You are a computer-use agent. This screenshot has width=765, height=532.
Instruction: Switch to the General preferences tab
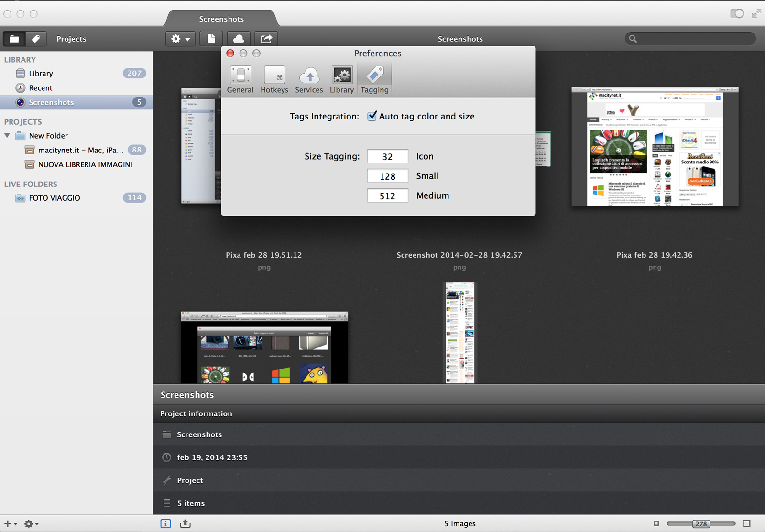[x=240, y=80]
